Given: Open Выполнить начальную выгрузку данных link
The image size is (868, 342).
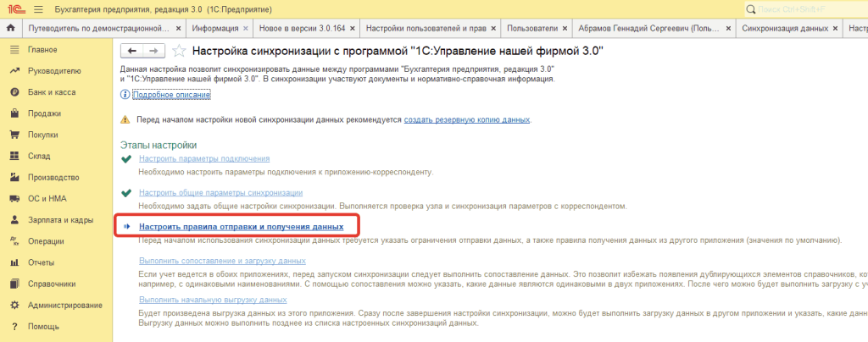Looking at the screenshot, I should pos(213,300).
